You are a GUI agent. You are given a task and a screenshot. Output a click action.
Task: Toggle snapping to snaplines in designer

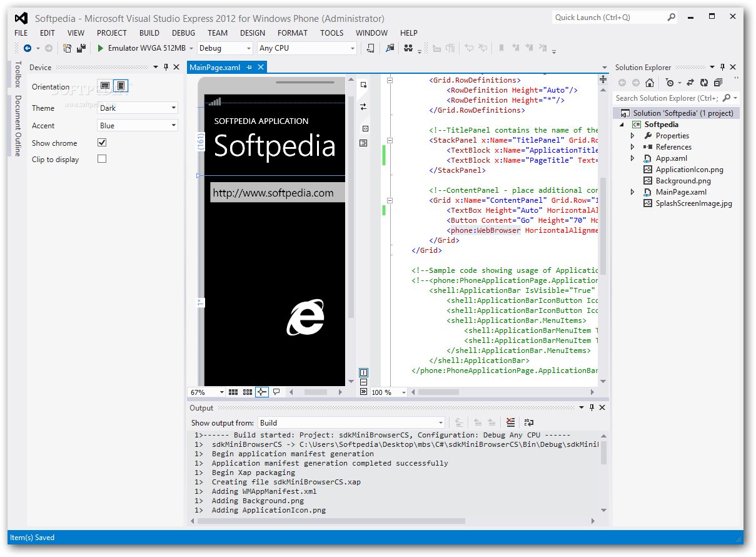pyautogui.click(x=262, y=392)
